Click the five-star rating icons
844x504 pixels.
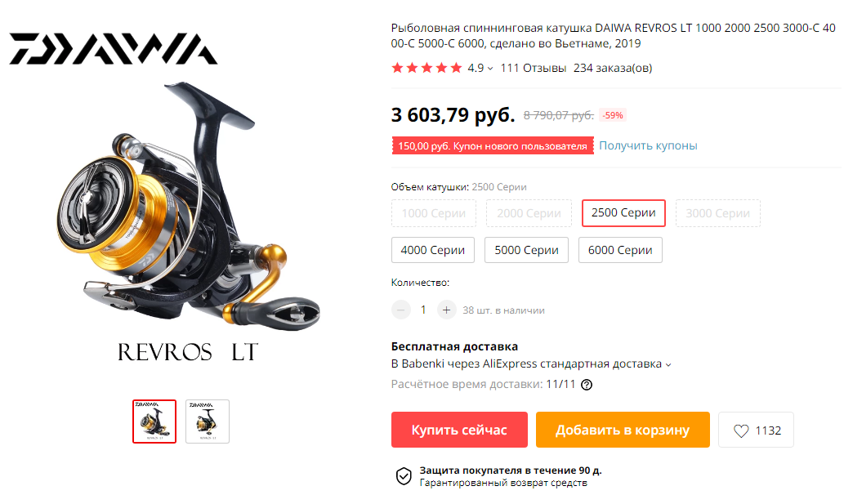click(x=426, y=68)
